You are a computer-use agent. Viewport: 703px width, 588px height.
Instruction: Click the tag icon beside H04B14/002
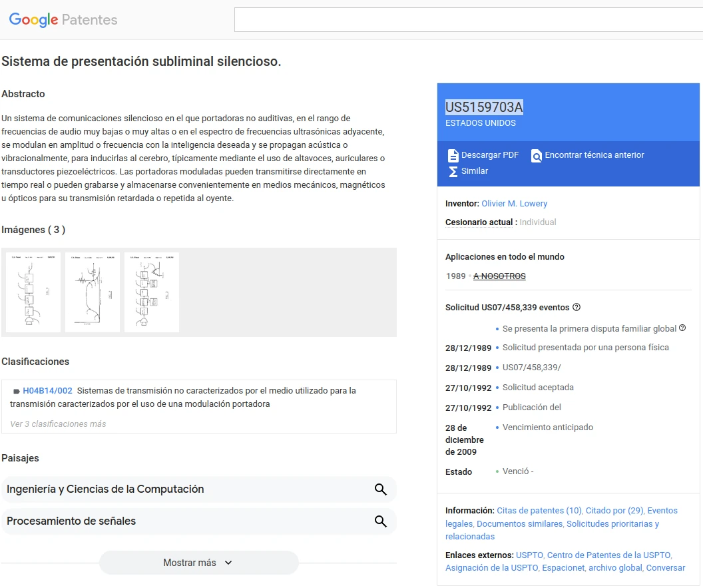pyautogui.click(x=17, y=391)
